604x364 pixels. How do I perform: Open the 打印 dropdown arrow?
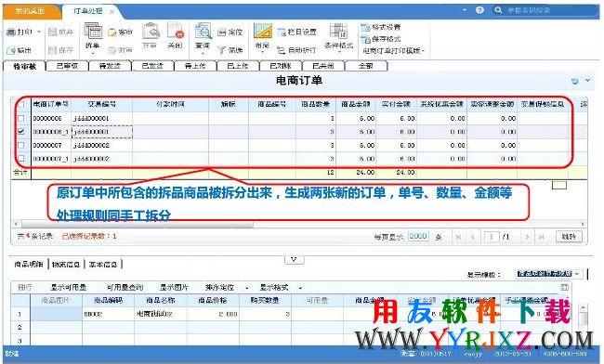coord(39,32)
